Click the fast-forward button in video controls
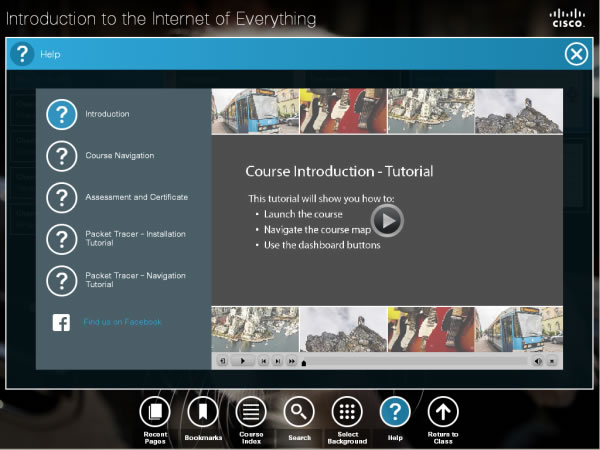This screenshot has width=600, height=450. pos(292,361)
